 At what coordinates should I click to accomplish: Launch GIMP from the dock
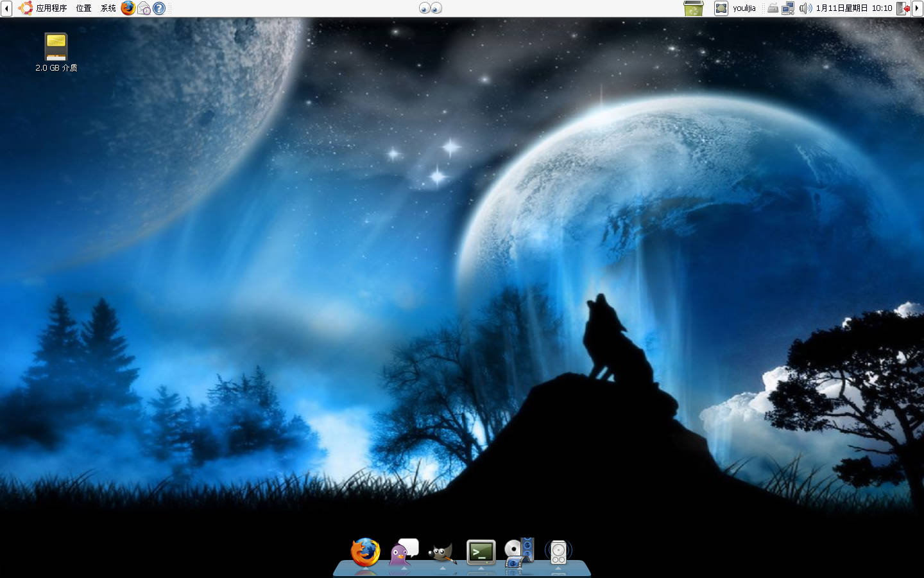(x=442, y=554)
